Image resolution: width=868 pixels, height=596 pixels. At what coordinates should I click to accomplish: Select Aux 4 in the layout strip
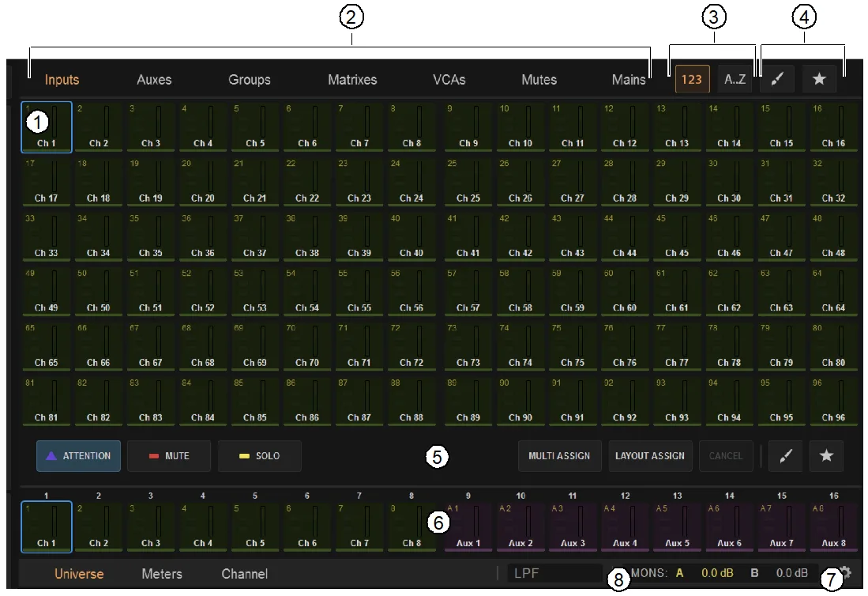(625, 526)
